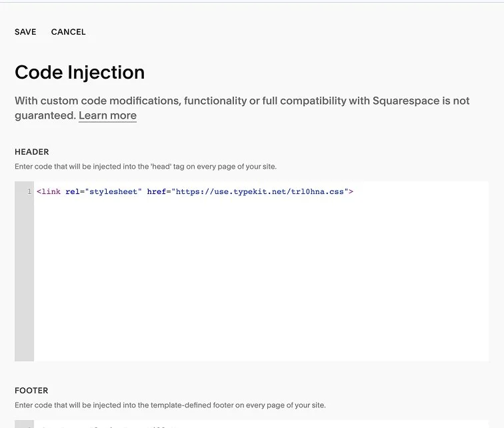The height and width of the screenshot is (428, 504).
Task: Click the gutter of the Footer editor
Action: tap(24, 424)
